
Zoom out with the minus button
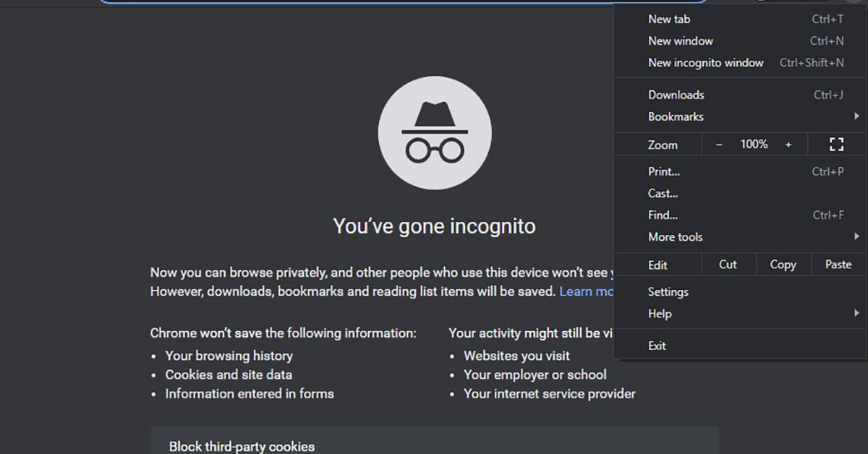(719, 145)
